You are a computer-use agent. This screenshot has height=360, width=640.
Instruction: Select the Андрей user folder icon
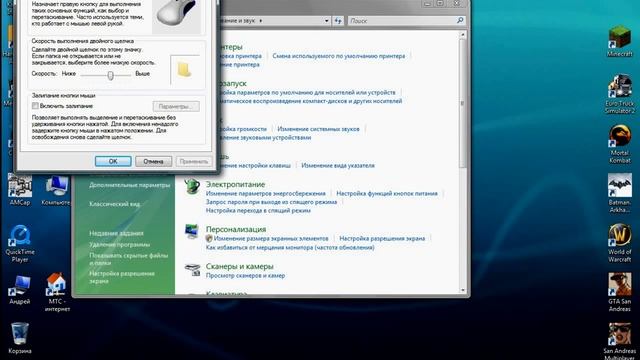pyautogui.click(x=20, y=290)
